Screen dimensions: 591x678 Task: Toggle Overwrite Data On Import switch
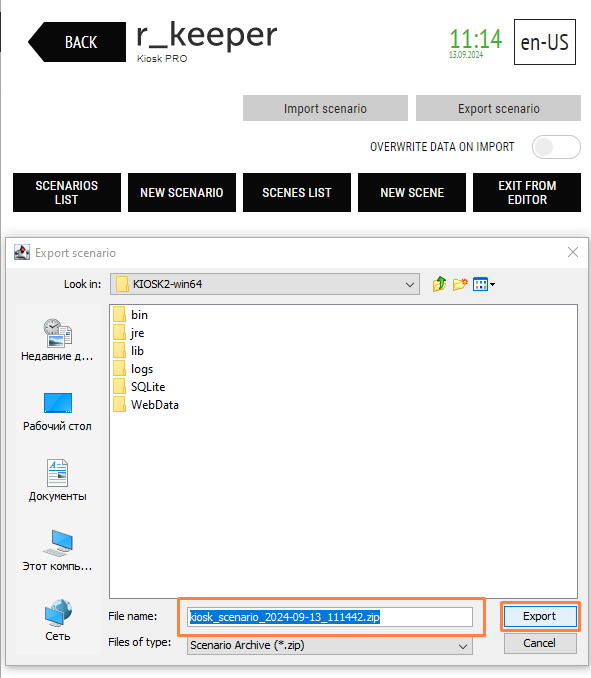(556, 147)
